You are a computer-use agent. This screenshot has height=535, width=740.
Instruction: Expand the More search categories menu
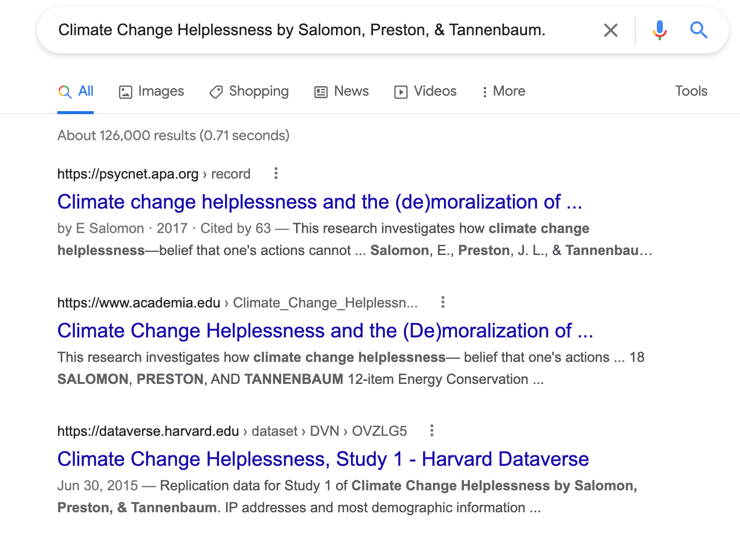(503, 91)
